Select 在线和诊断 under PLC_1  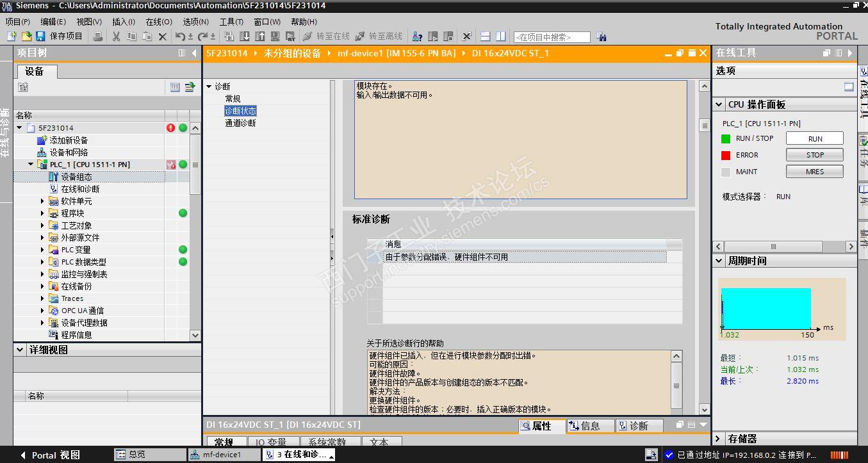point(80,189)
